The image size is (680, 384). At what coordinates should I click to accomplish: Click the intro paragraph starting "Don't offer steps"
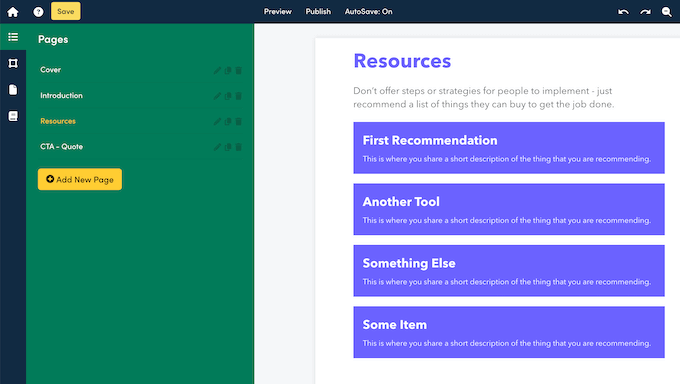(x=484, y=98)
